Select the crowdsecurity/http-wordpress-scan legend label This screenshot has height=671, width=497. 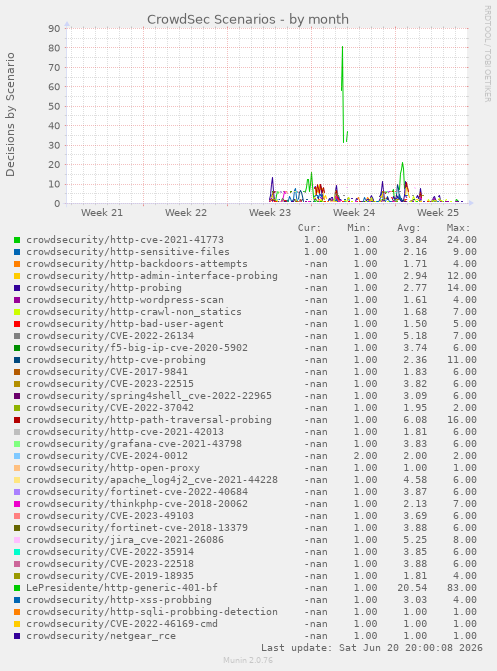(x=125, y=300)
